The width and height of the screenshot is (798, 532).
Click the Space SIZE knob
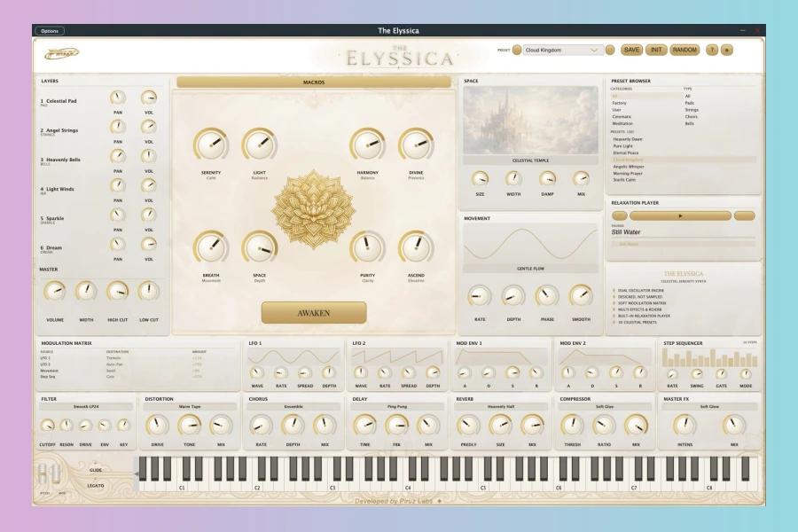(480, 179)
